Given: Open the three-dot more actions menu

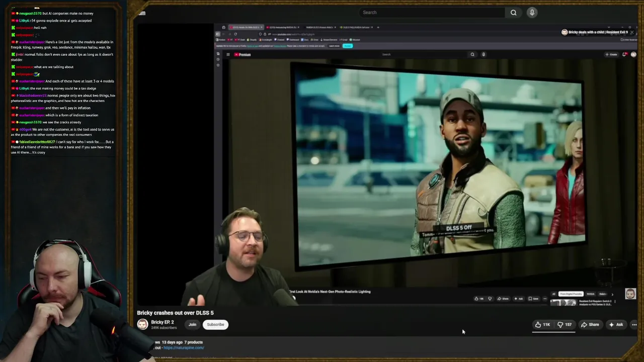Looking at the screenshot, I should tap(634, 325).
